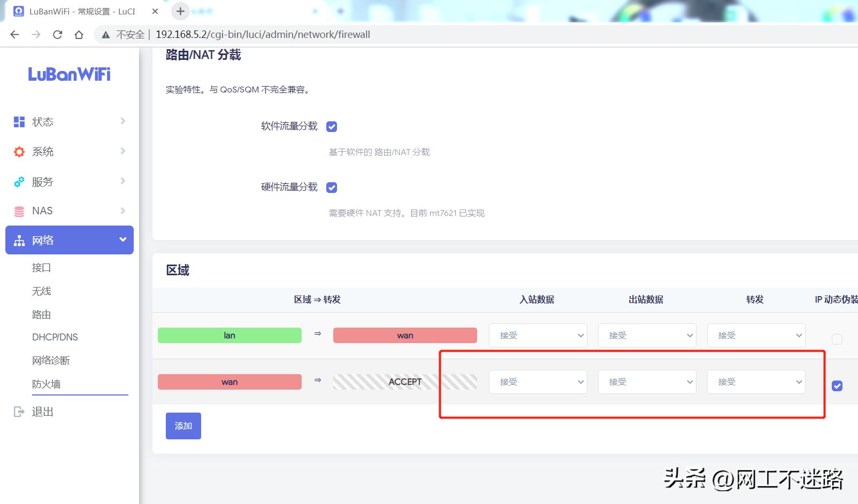Viewport: 858px width, 504px height.
Task: Click the 硬件流量分载 label
Action: click(x=289, y=187)
